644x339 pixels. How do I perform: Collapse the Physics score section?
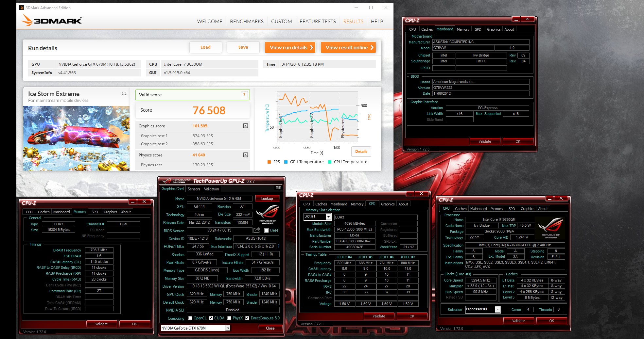pos(246,155)
